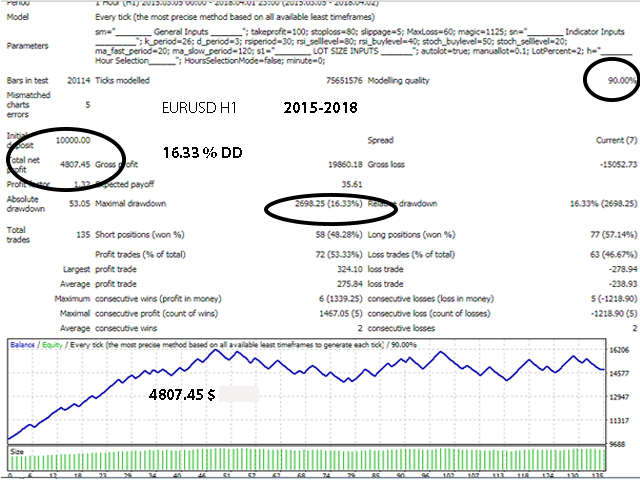Click Absolute drawdown value 53.05
The image size is (640, 480).
pos(80,204)
